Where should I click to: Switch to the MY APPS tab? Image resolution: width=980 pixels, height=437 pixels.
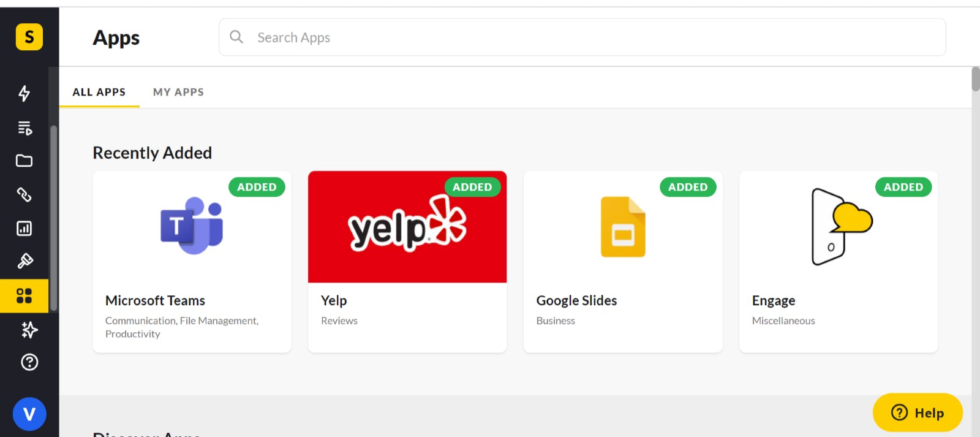[x=178, y=92]
